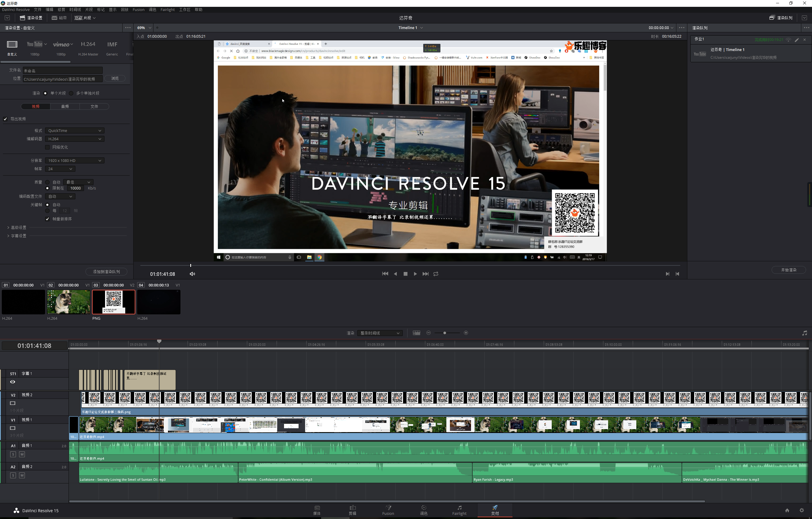Open Timeline 1 name dropdown
This screenshot has width=812, height=519.
410,28
